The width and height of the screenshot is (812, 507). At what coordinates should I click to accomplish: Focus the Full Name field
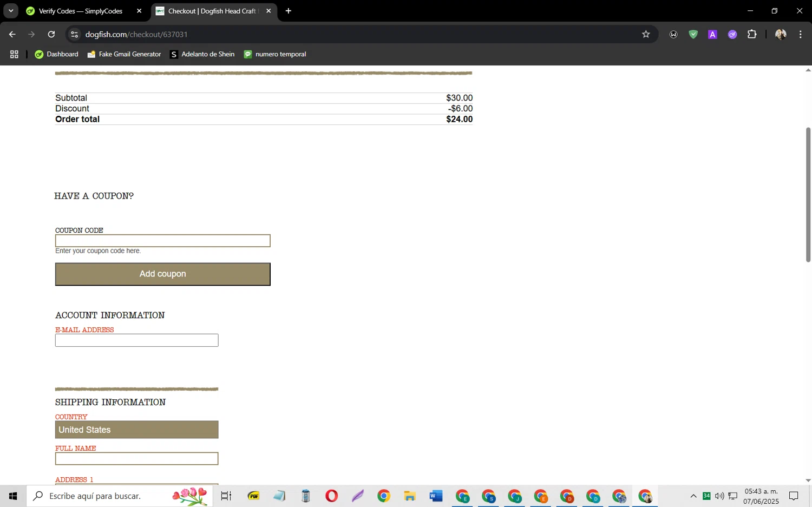click(x=137, y=459)
